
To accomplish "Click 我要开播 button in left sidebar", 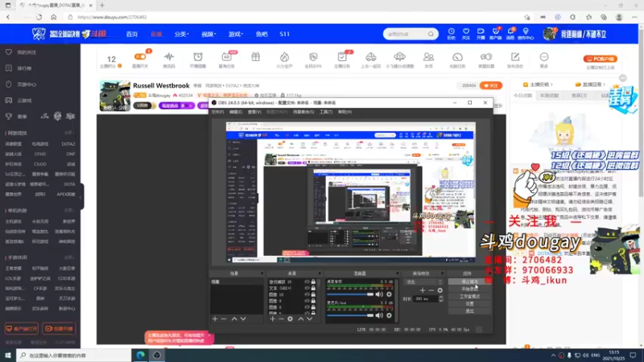I will (59, 329).
